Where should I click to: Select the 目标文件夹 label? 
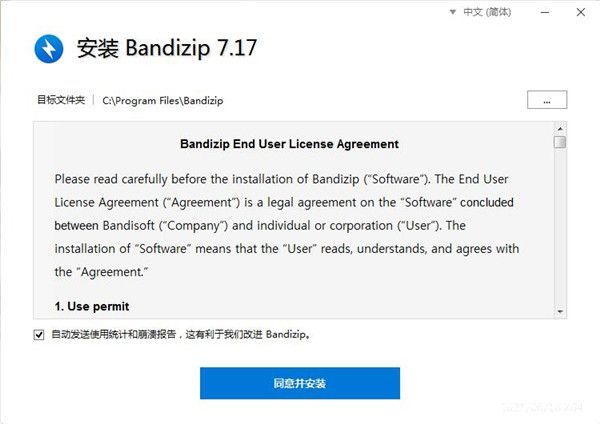point(61,100)
